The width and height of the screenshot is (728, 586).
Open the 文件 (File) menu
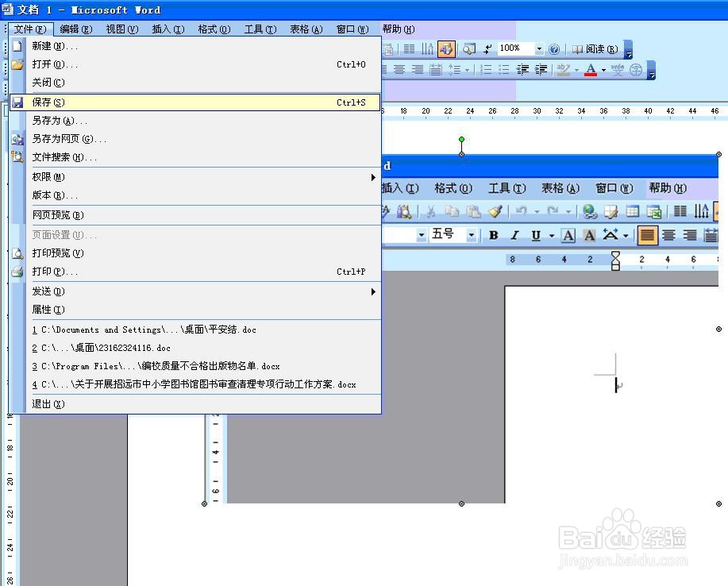pos(31,29)
